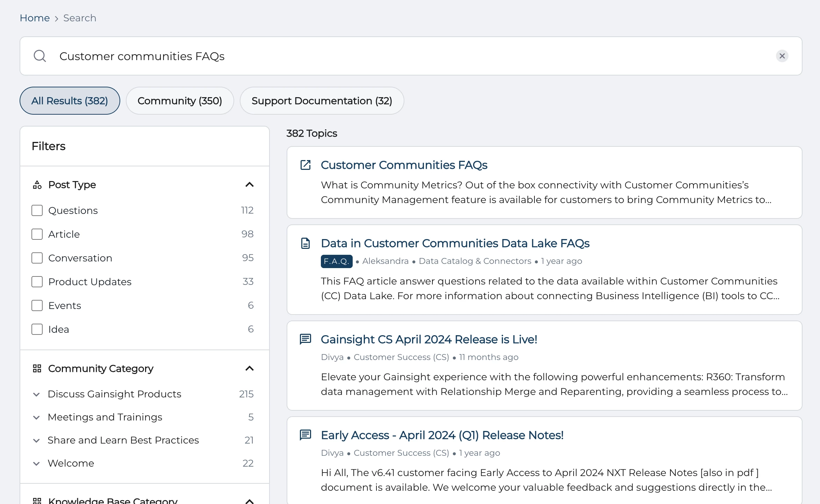This screenshot has width=820, height=504.
Task: Clear the search field with the X button
Action: pos(782,56)
